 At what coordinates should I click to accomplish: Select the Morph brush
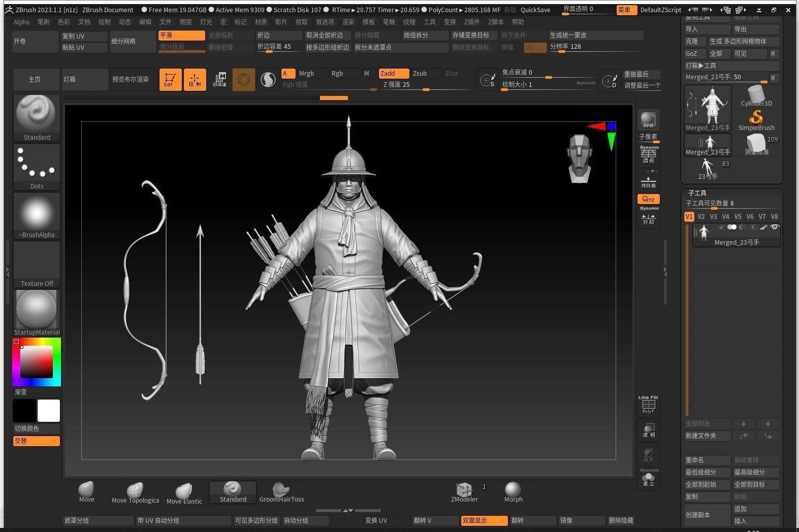point(513,492)
